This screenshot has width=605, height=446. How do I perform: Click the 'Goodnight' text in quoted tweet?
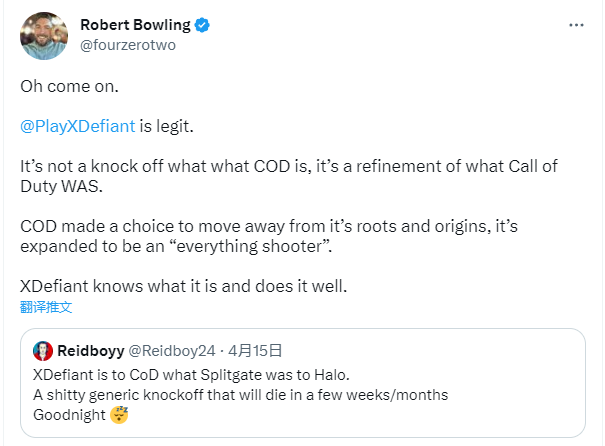pos(69,415)
